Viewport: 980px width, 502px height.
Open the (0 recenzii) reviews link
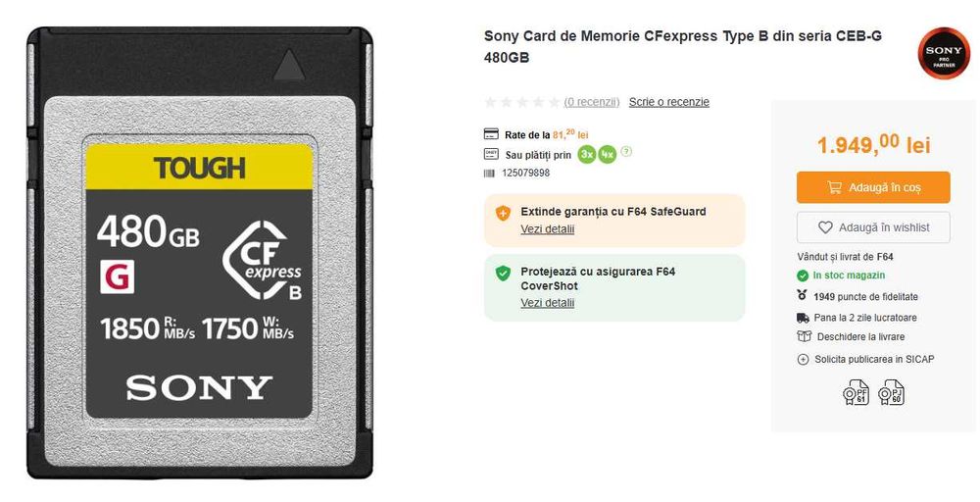(592, 102)
